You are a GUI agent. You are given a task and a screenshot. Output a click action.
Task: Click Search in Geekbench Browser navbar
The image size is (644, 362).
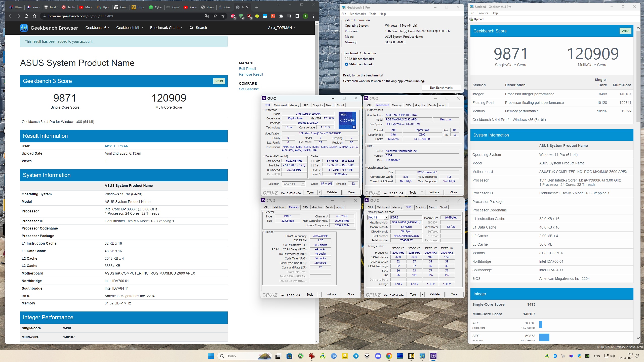(198, 28)
